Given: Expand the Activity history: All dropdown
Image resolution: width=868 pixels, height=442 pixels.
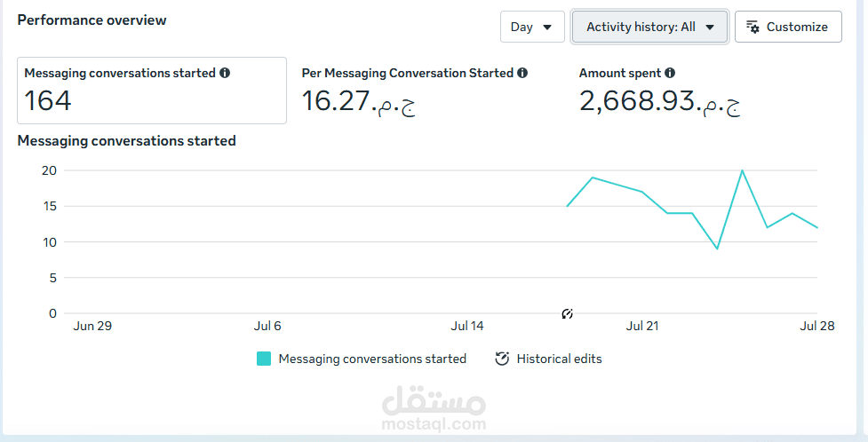Looking at the screenshot, I should pos(650,27).
